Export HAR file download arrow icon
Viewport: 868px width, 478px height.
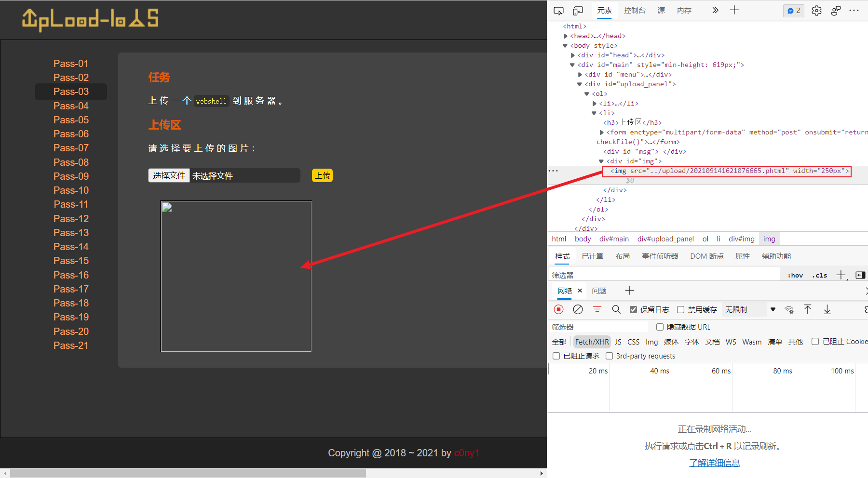point(827,309)
